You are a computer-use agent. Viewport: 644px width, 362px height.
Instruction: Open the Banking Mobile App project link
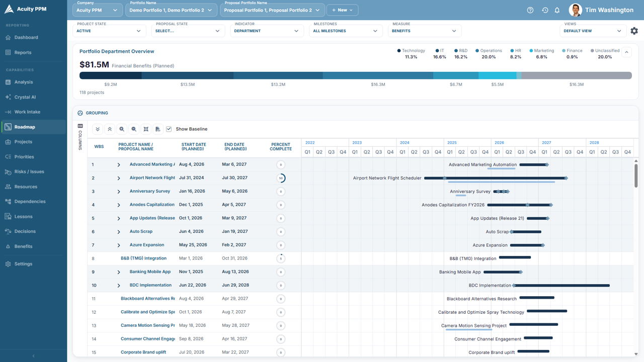(150, 272)
